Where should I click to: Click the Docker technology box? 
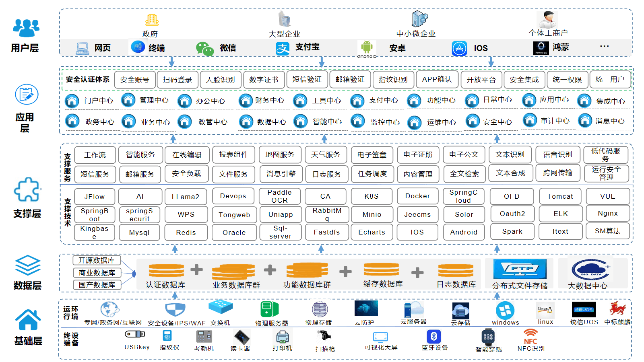coord(417,196)
